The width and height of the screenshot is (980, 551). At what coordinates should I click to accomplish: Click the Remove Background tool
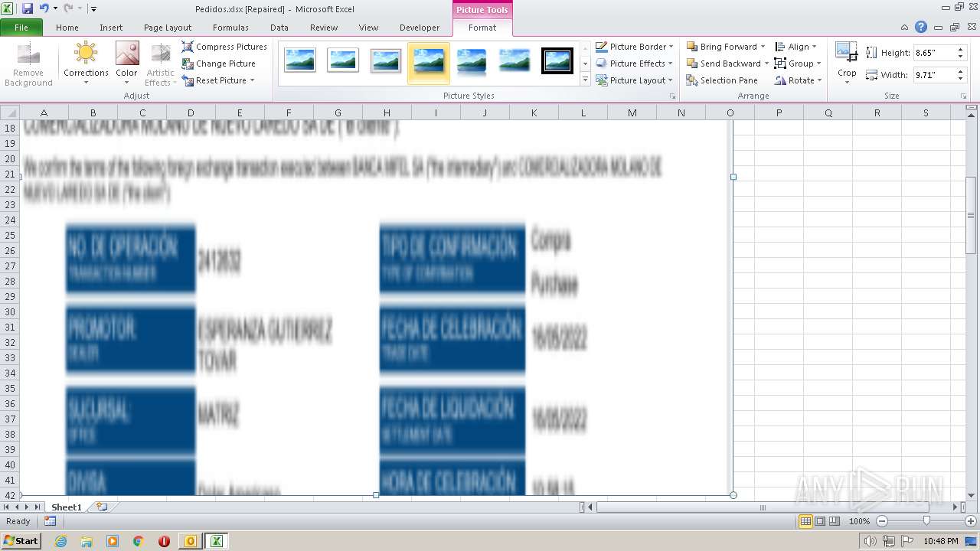pyautogui.click(x=28, y=65)
